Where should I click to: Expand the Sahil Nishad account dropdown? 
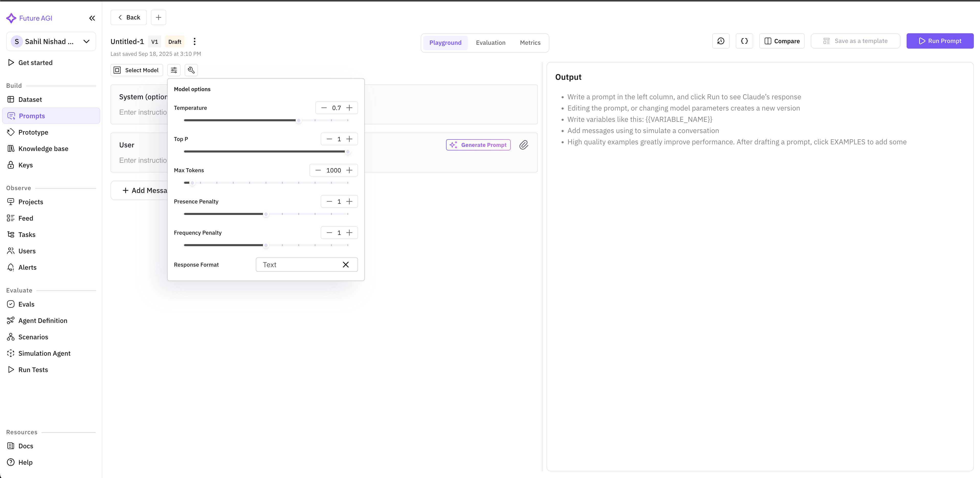click(86, 41)
